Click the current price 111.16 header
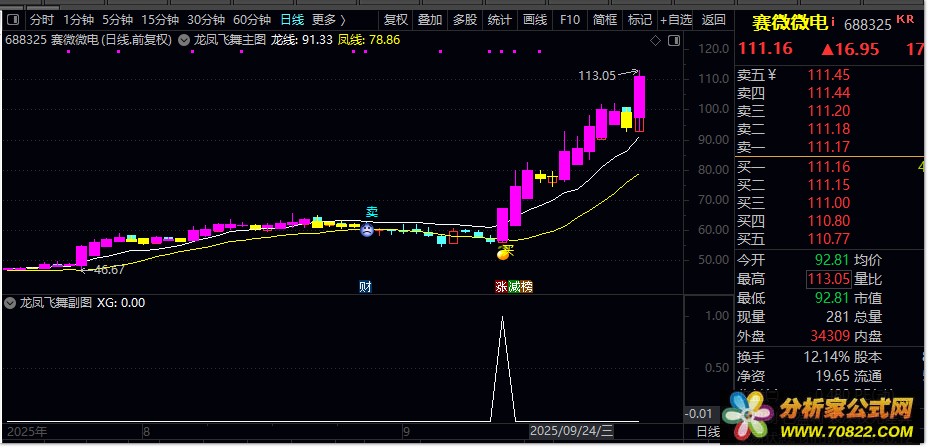The image size is (930, 448). tap(765, 49)
